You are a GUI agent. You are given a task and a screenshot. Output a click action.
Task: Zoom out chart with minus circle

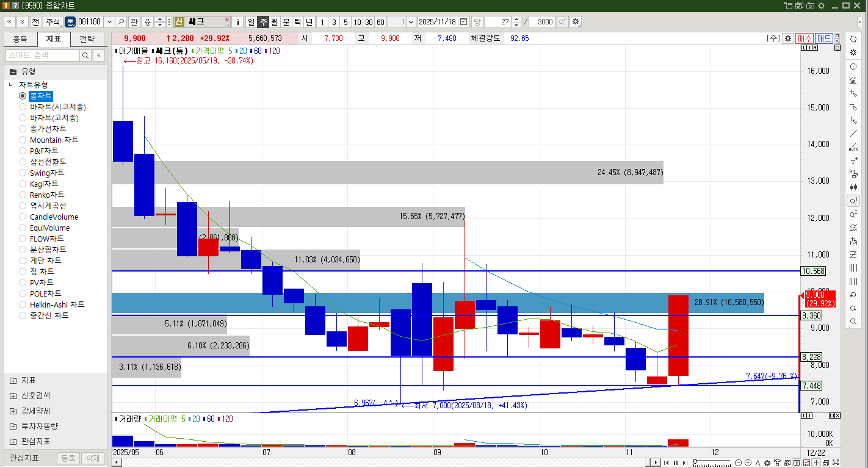(x=739, y=463)
